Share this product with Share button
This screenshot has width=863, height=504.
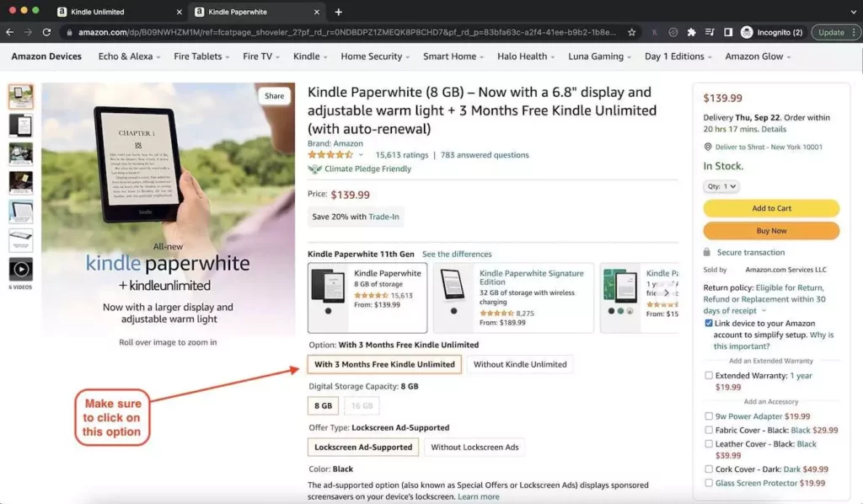click(x=274, y=96)
